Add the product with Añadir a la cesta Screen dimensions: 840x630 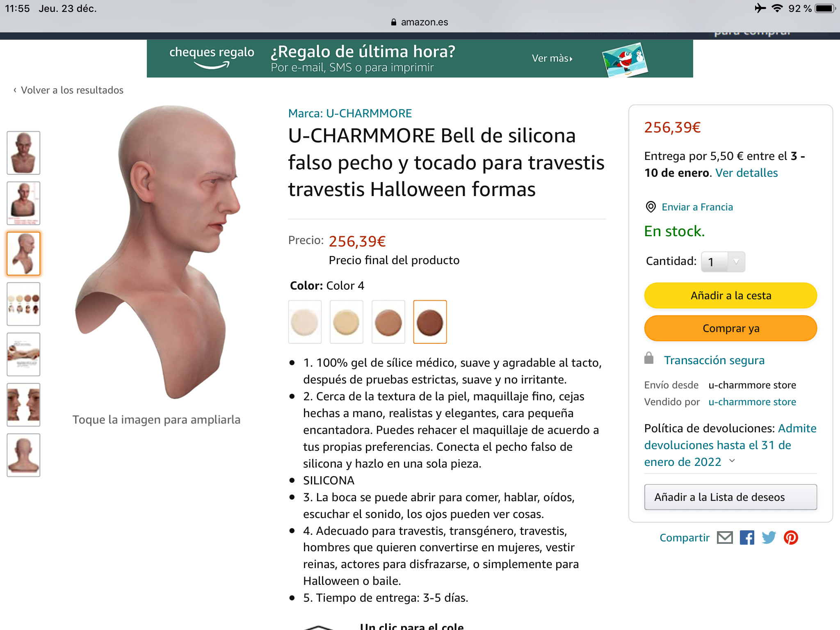pyautogui.click(x=730, y=295)
